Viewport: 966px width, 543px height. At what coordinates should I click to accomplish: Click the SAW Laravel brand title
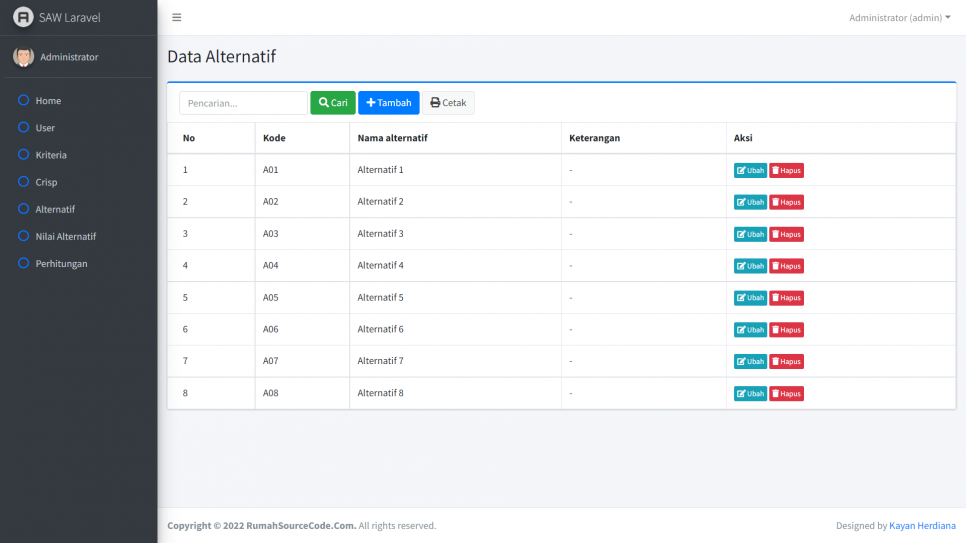[70, 17]
